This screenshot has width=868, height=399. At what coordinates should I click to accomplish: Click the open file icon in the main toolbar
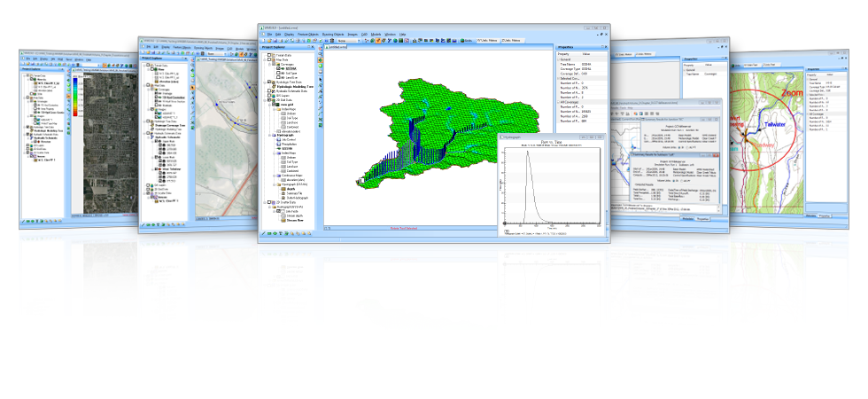(269, 41)
